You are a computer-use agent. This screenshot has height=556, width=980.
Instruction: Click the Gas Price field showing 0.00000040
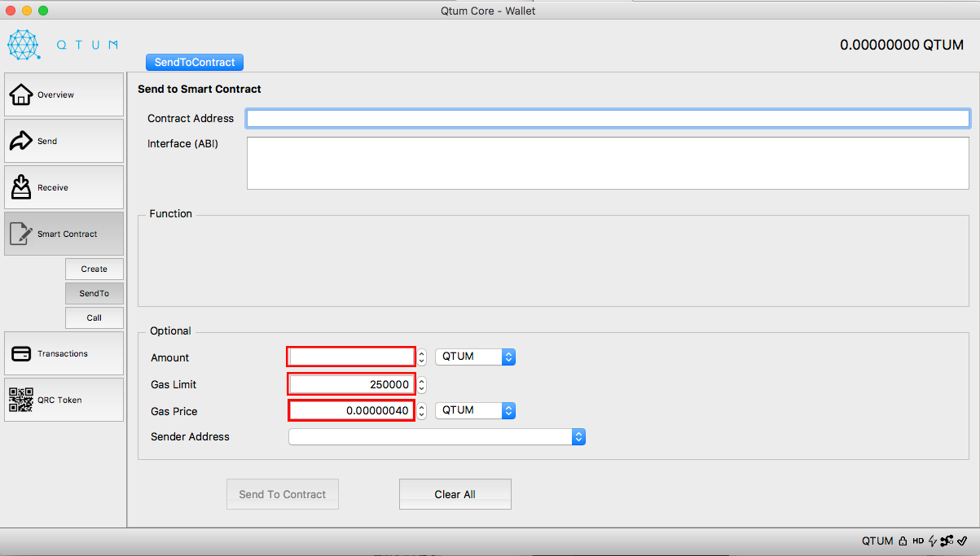click(x=352, y=410)
